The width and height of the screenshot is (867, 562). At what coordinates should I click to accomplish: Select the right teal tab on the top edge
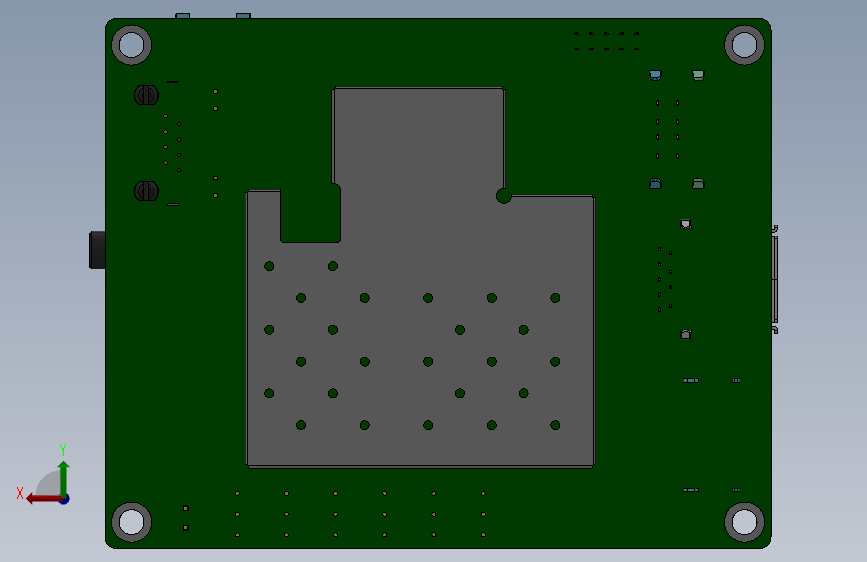pos(243,16)
